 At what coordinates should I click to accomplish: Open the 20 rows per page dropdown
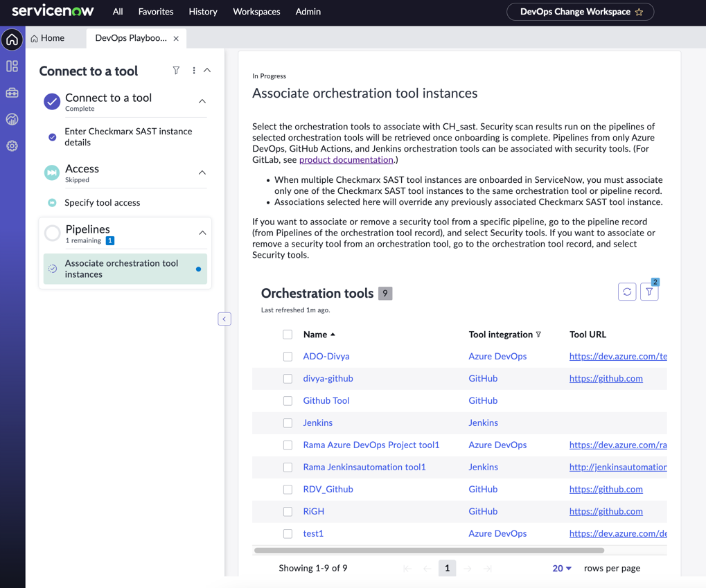click(x=562, y=568)
